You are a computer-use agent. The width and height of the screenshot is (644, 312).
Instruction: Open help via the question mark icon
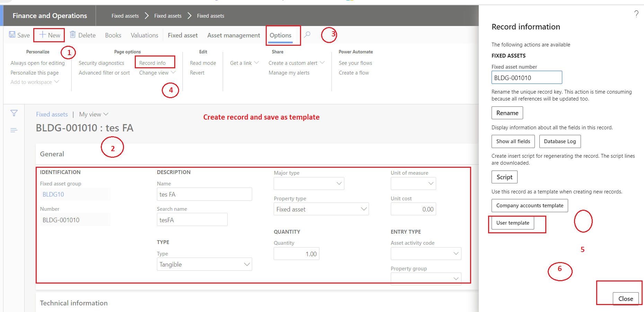tap(636, 14)
